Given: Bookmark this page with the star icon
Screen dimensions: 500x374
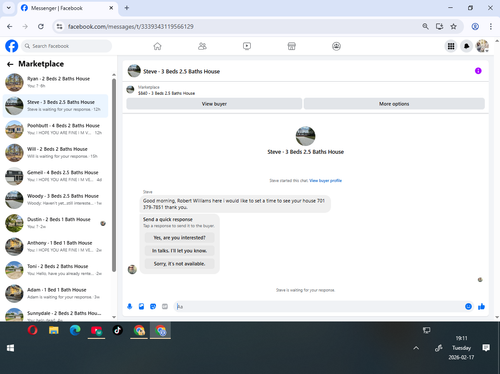Looking at the screenshot, I should pyautogui.click(x=453, y=26).
